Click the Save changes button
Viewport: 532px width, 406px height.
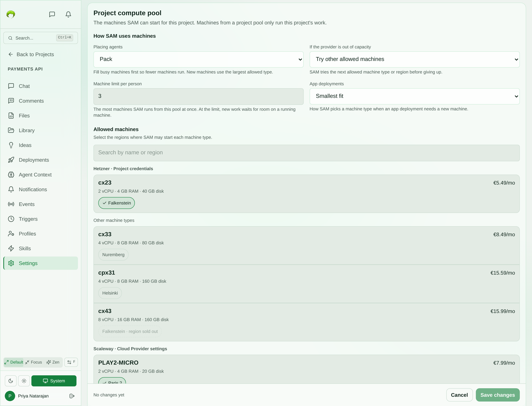(x=498, y=395)
